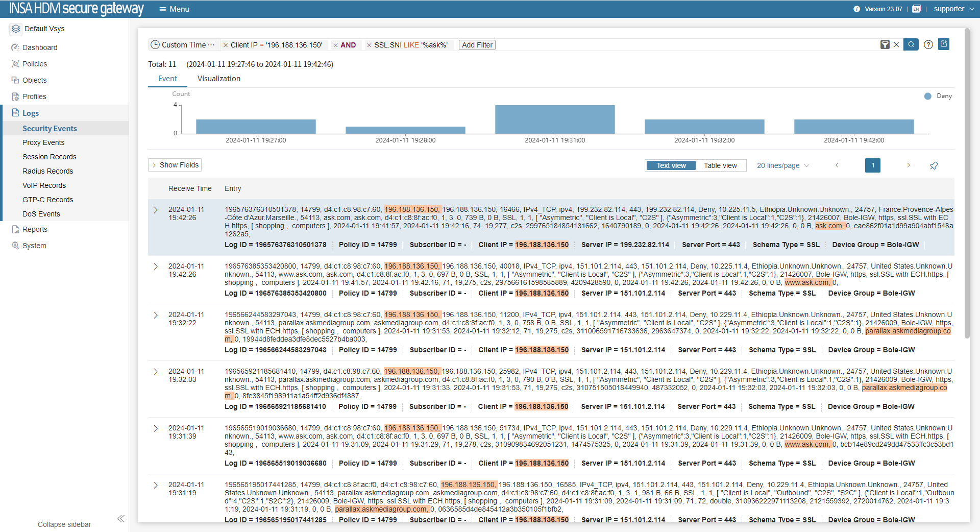Image resolution: width=980 pixels, height=532 pixels.
Task: Click the Add Filter button
Action: (477, 45)
